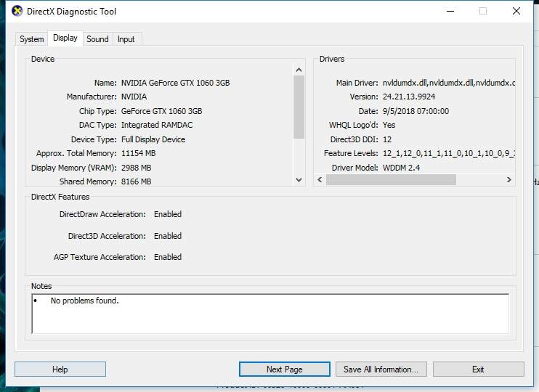Select the Display tab
539x392 pixels.
pyautogui.click(x=65, y=38)
